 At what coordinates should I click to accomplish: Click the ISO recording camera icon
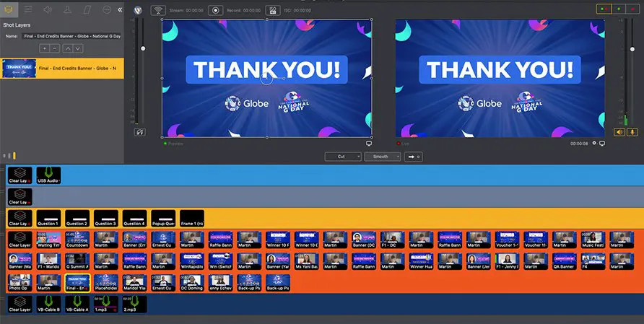coord(272,11)
